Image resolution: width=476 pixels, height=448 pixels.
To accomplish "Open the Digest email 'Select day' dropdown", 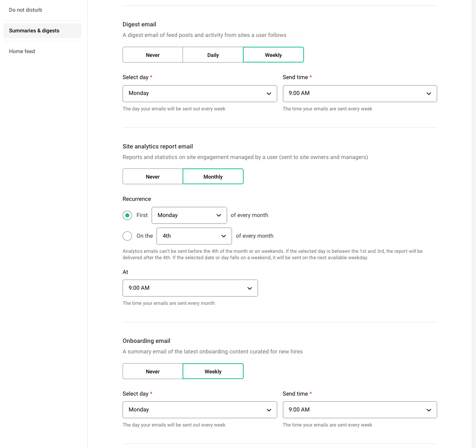I will (200, 93).
